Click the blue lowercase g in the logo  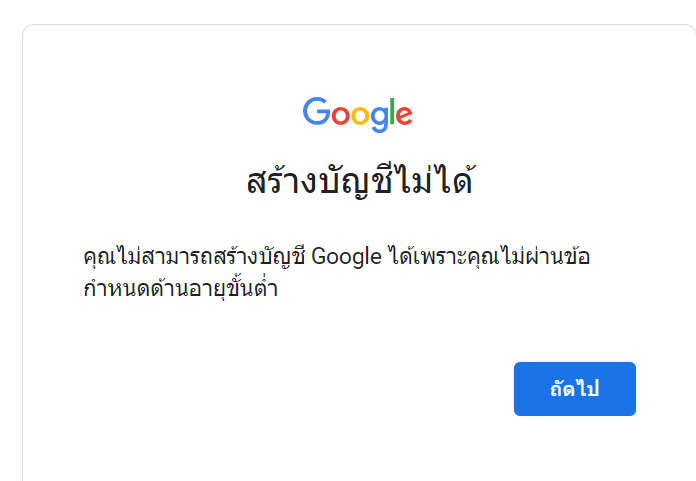pyautogui.click(x=380, y=119)
